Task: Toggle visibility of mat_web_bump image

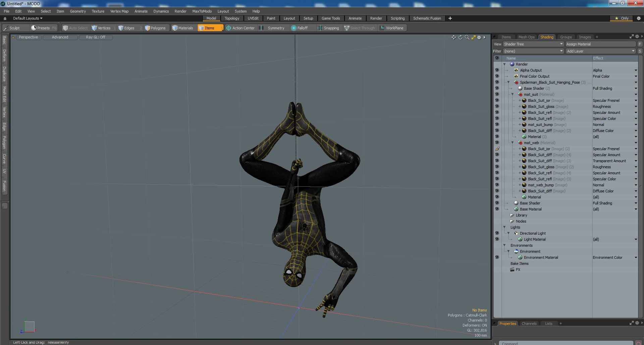Action: pos(497,185)
